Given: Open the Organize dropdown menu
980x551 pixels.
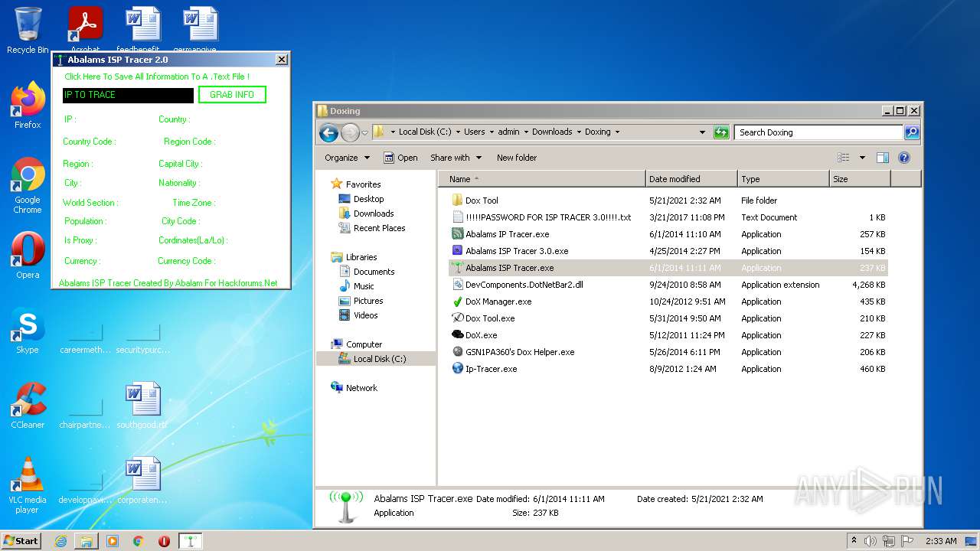Looking at the screenshot, I should click(x=347, y=158).
